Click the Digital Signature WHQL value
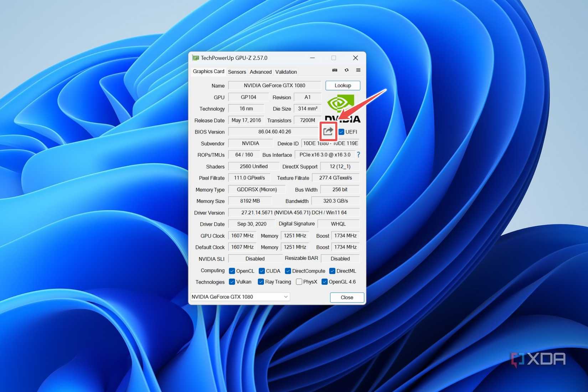 338,224
